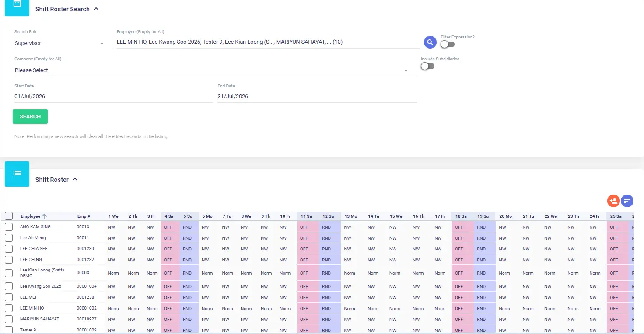This screenshot has width=644, height=334.
Task: Click the Emp # column header
Action: (84, 216)
